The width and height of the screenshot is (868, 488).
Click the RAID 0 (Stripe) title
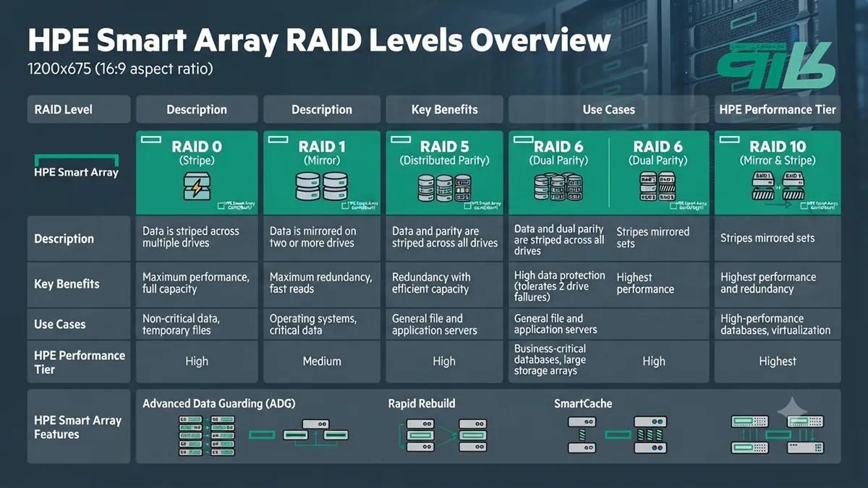(x=197, y=153)
